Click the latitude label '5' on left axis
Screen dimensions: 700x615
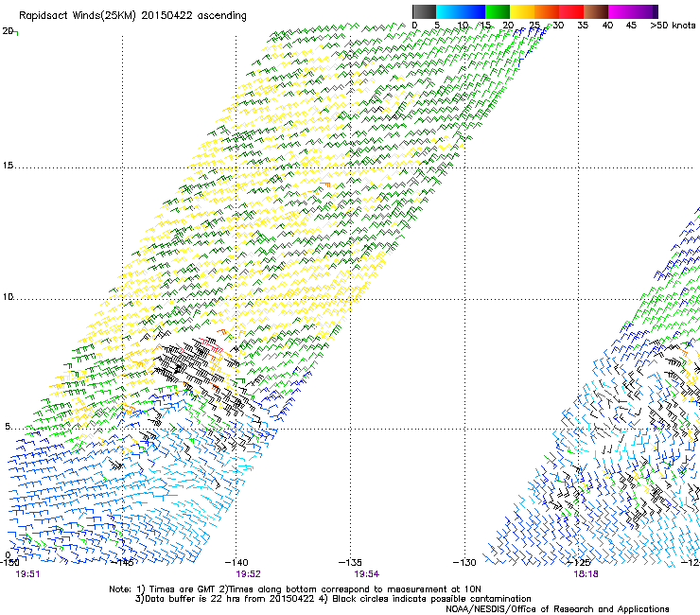(x=8, y=427)
